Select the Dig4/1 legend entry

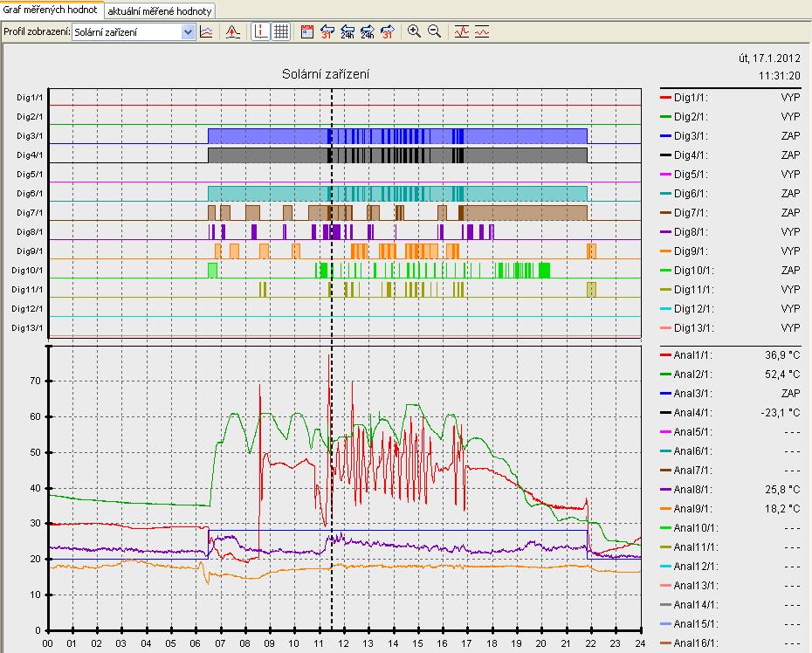pos(730,155)
